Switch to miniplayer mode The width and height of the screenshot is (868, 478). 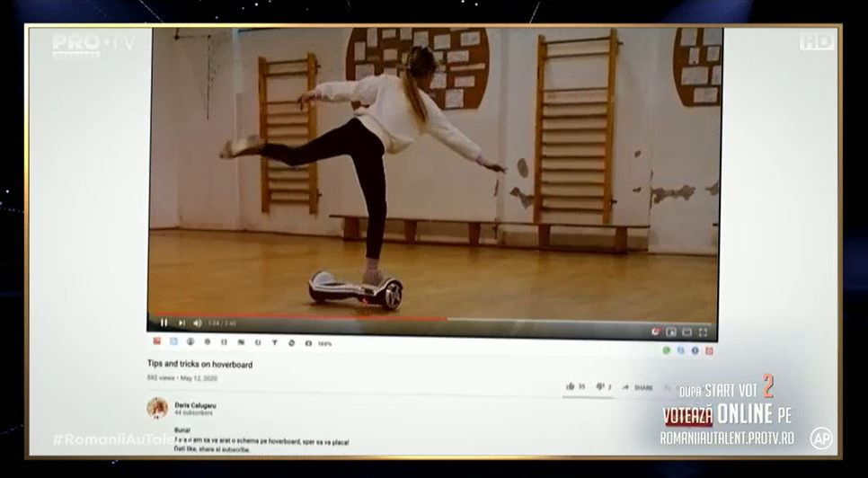[x=671, y=332]
